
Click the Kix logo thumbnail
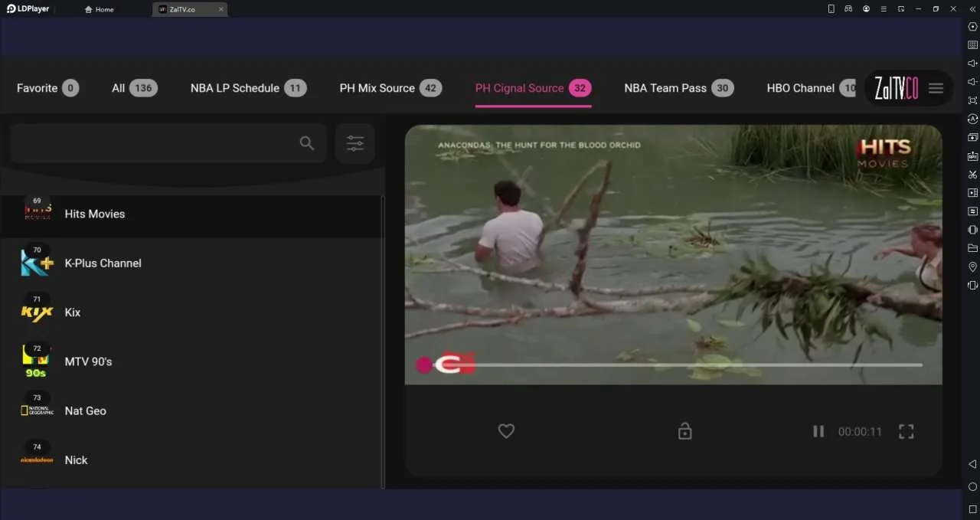click(x=37, y=312)
